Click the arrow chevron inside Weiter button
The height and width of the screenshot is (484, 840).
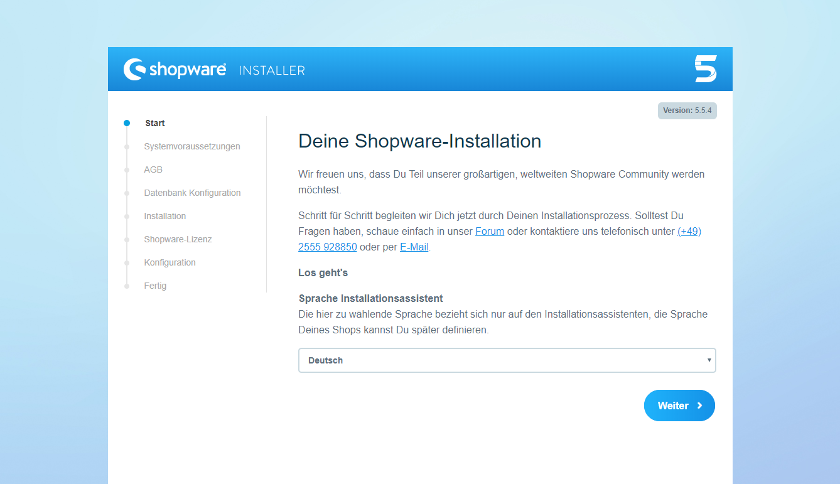[x=700, y=406]
